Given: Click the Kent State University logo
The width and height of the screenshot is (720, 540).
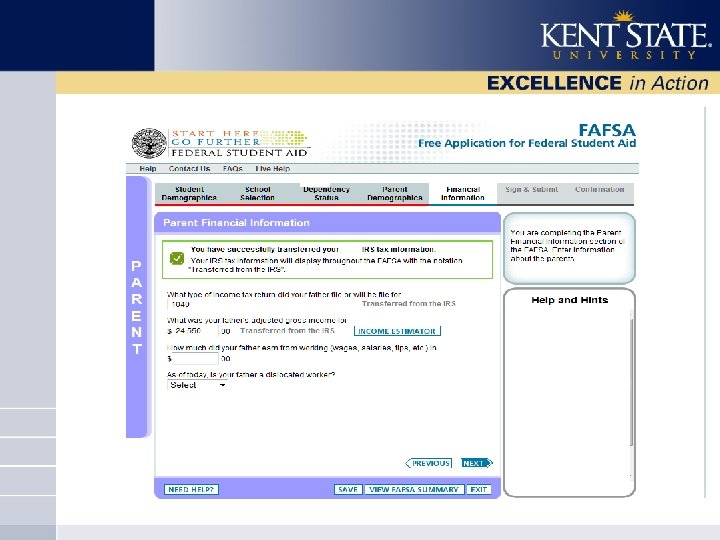Looking at the screenshot, I should click(626, 37).
